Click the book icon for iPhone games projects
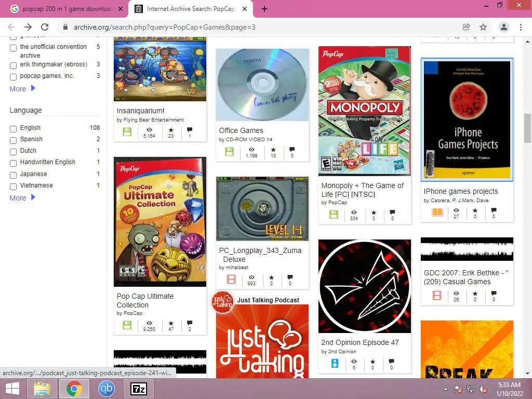Screen dimensions: 532x399 tap(437, 212)
